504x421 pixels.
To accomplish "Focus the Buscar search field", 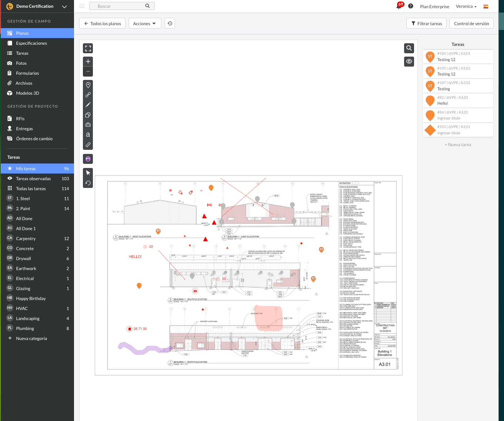I will pos(122,6).
